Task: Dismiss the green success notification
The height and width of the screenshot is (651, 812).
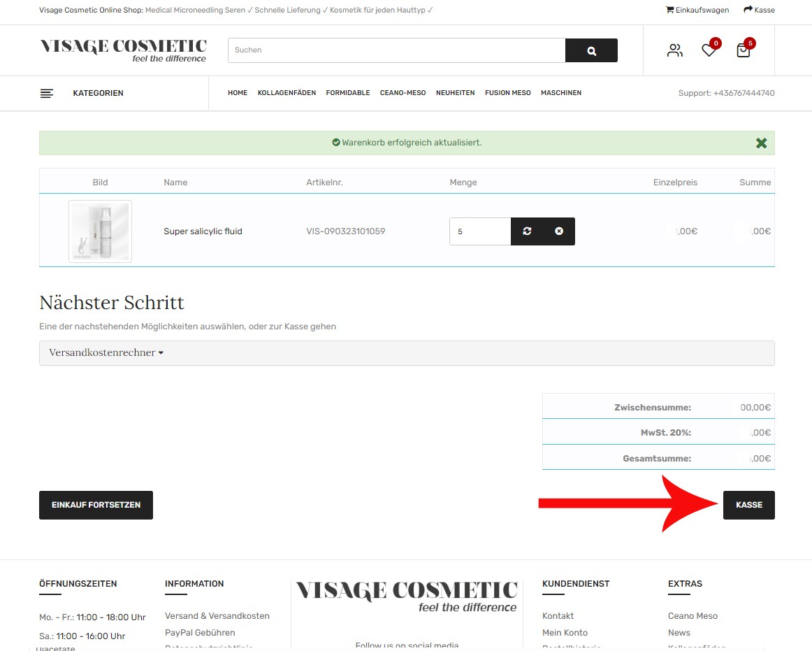Action: (x=761, y=143)
